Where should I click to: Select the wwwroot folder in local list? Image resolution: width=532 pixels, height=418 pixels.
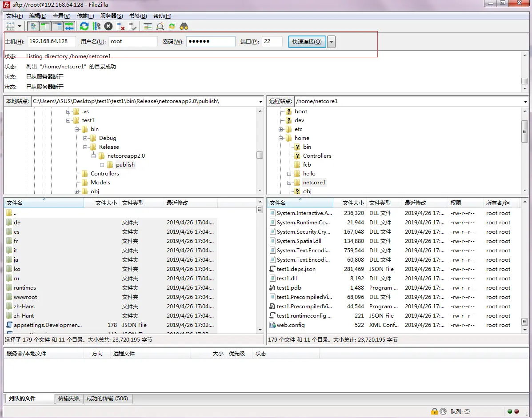25,297
